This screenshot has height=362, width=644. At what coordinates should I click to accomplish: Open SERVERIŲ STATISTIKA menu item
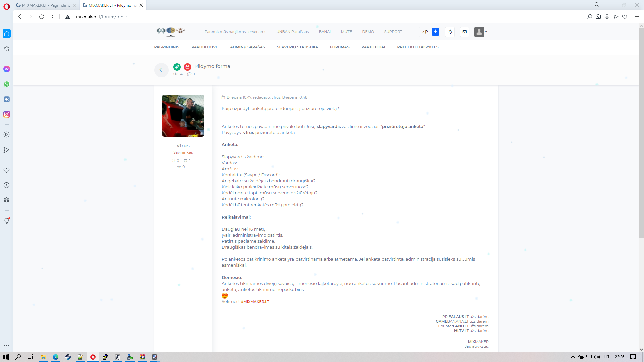(298, 47)
